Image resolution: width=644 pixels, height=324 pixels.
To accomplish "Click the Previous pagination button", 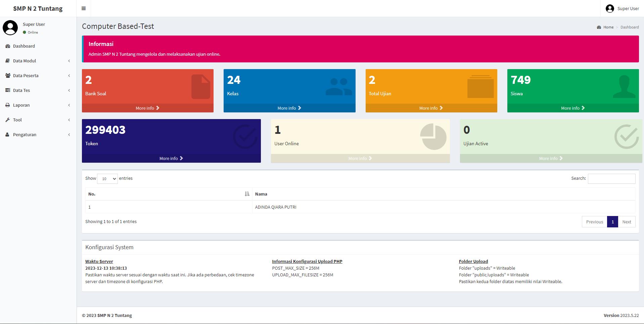I will [x=594, y=222].
